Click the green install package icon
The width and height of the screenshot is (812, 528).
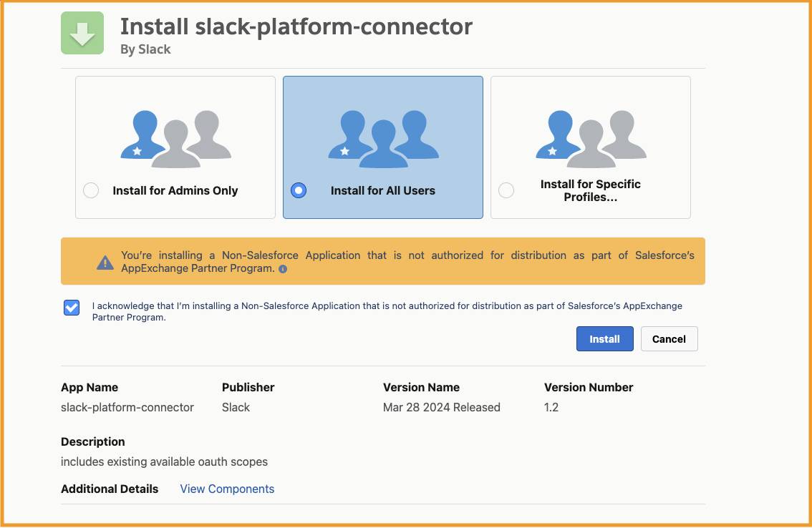tap(82, 33)
